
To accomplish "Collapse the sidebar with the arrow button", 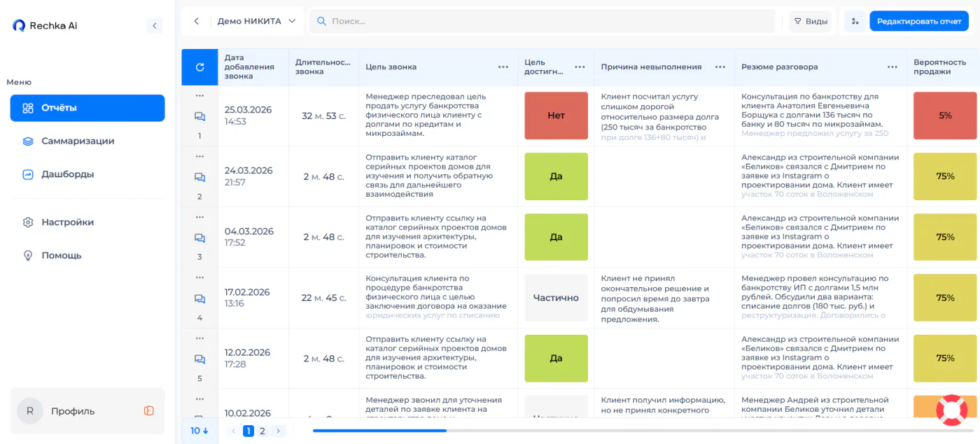I will [155, 25].
